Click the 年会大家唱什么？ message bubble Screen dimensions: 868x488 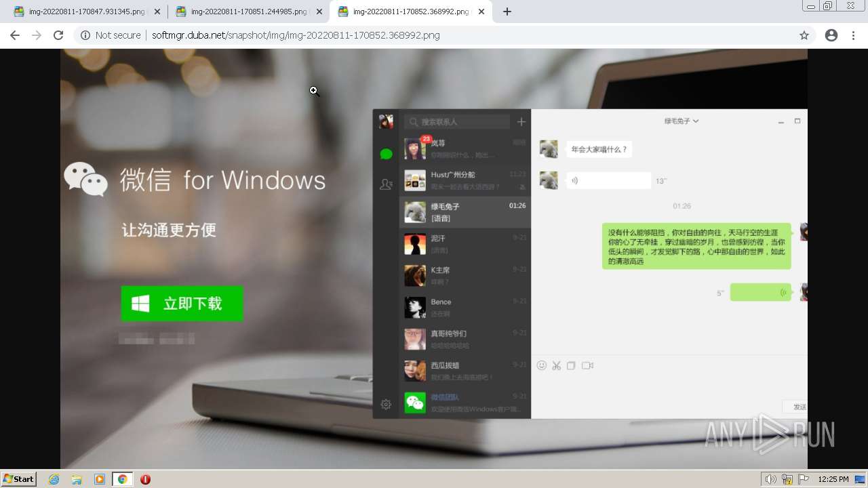599,149
